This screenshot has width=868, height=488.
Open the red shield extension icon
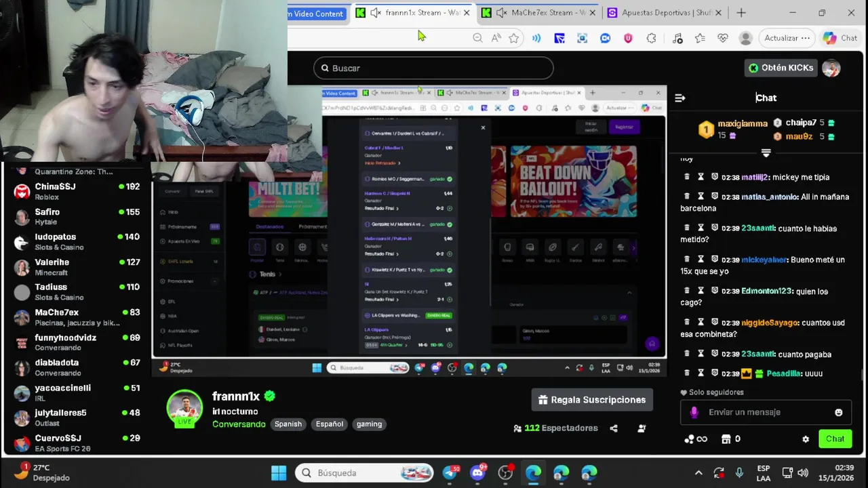pos(628,38)
